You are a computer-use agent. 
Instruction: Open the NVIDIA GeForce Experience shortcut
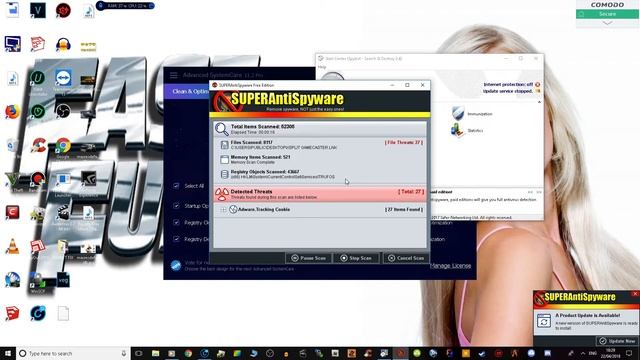coord(88,179)
